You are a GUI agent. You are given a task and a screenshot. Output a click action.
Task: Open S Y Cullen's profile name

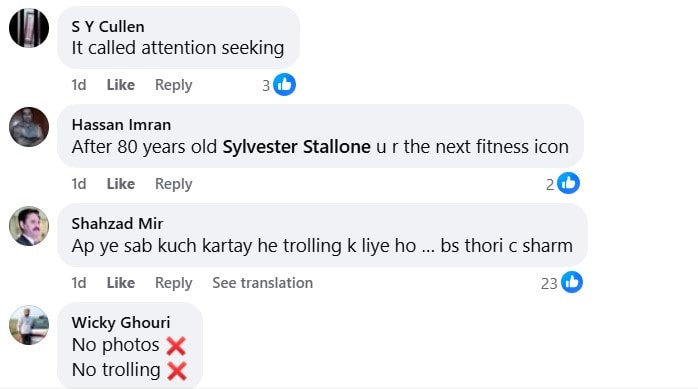[x=108, y=27]
